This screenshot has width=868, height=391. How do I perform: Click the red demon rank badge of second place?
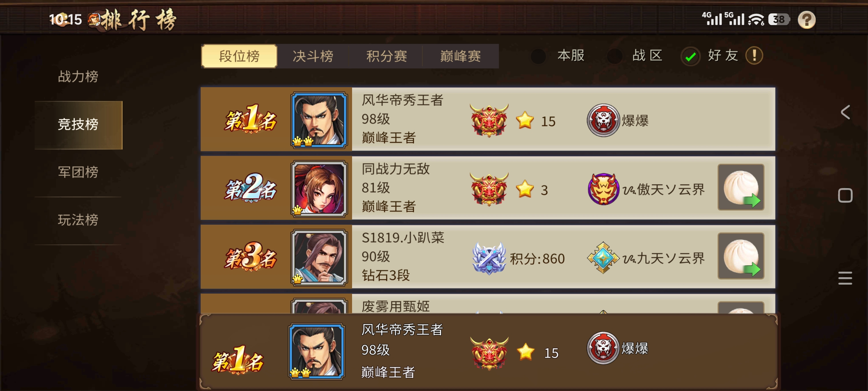pyautogui.click(x=489, y=189)
